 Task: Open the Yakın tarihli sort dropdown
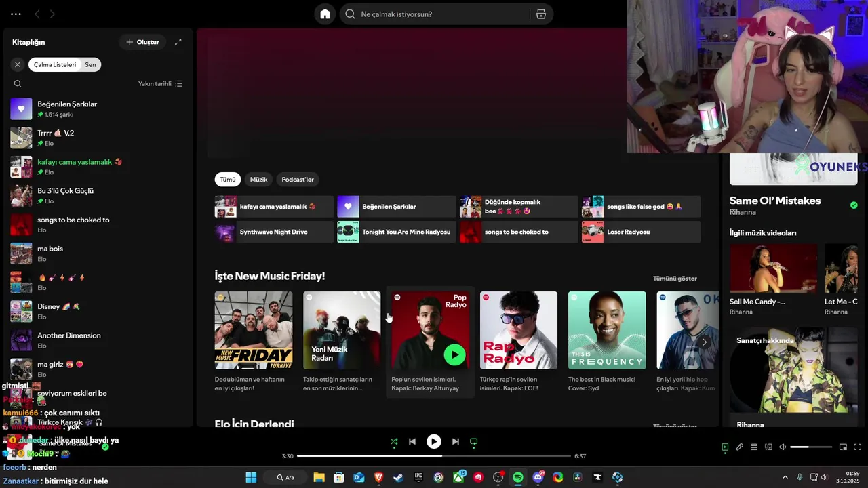click(x=160, y=83)
